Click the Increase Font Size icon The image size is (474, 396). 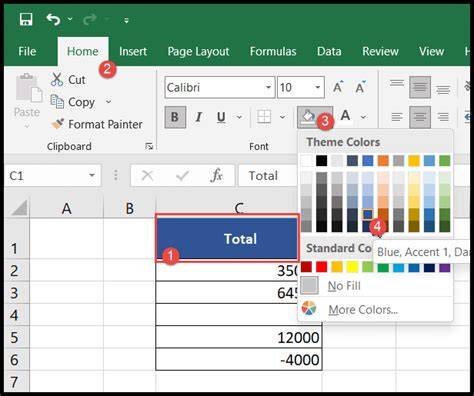(x=338, y=87)
